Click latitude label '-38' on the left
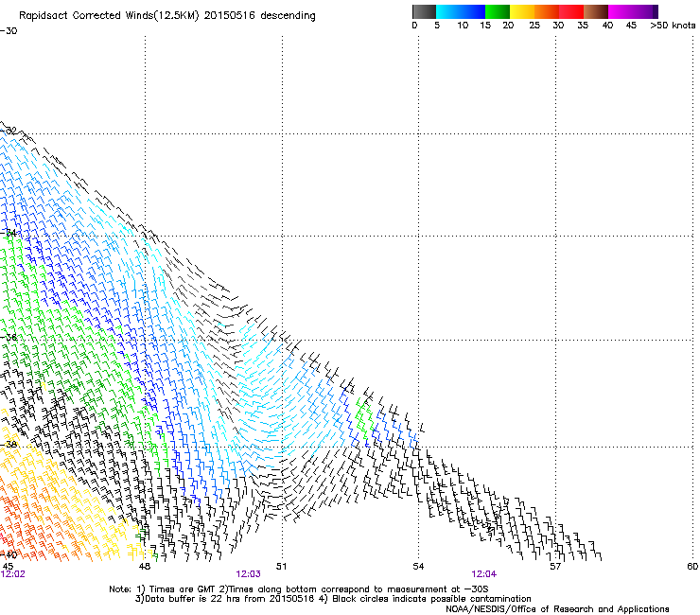This screenshot has height=615, width=700. 9,445
